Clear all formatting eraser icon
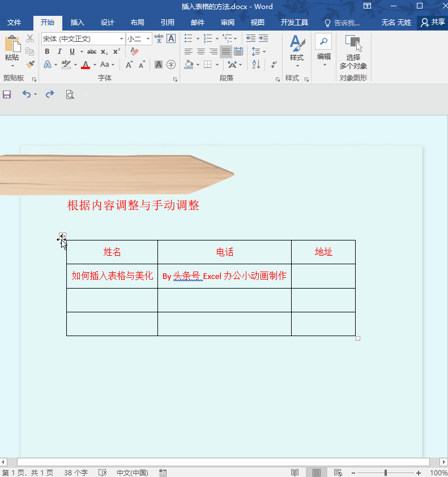The height and width of the screenshot is (477, 448). pyautogui.click(x=134, y=51)
